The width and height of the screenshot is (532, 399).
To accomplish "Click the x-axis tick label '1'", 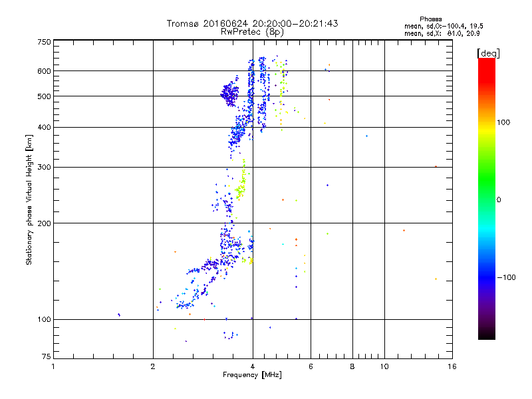I will point(53,366).
